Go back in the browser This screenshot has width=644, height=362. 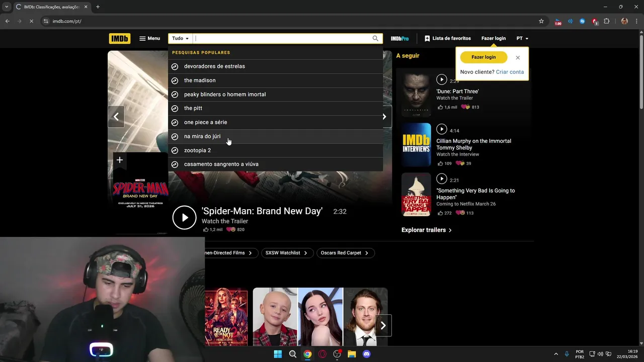click(7, 21)
